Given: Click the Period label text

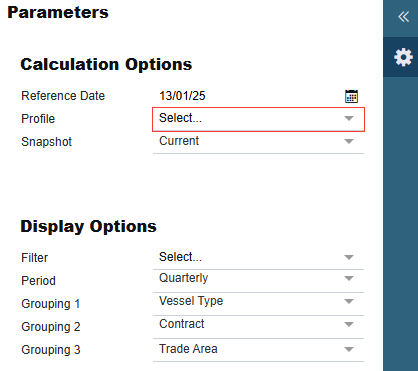Looking at the screenshot, I should coord(38,281).
